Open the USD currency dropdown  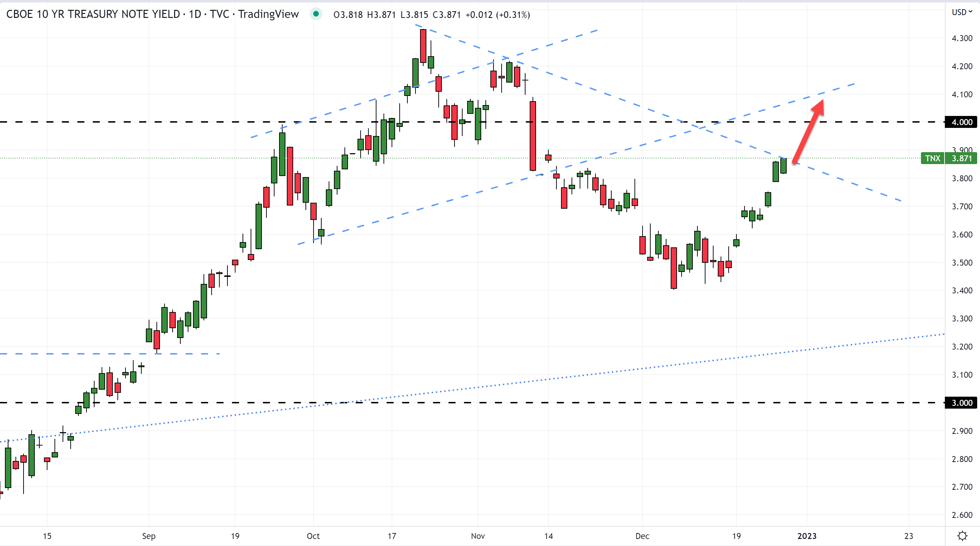coord(961,12)
